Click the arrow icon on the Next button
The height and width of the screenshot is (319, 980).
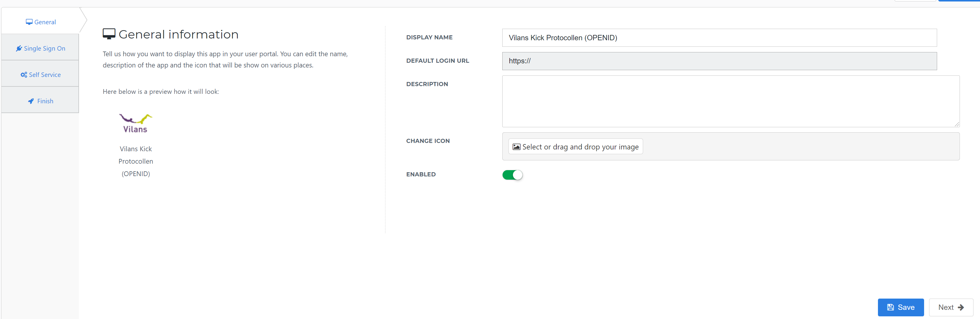pos(961,307)
